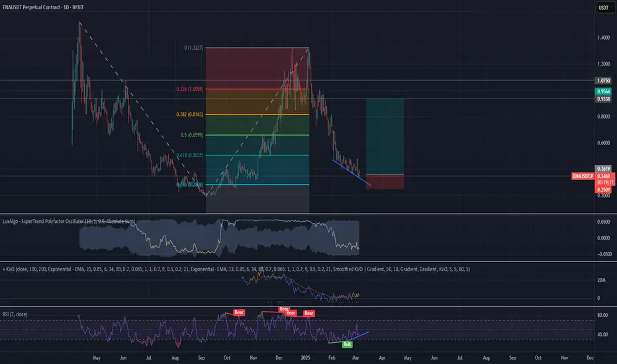This screenshot has height=364, width=617.
Task: Click the 0.5 (0.6599) Fibonacci label
Action: (192, 135)
